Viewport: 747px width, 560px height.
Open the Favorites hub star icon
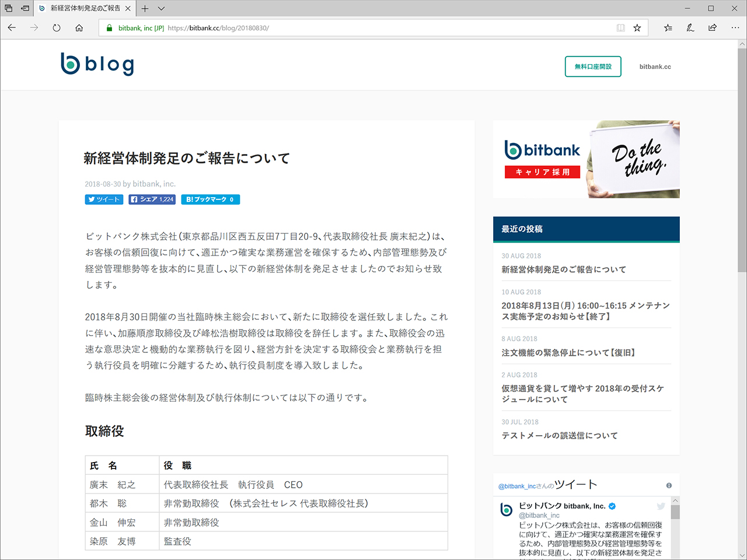(668, 27)
